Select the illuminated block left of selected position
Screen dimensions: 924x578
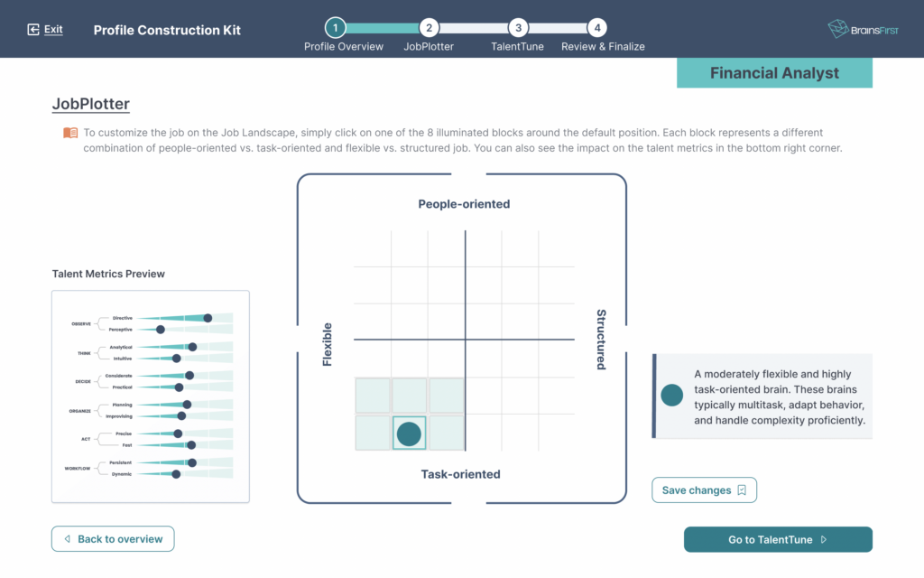click(x=373, y=433)
